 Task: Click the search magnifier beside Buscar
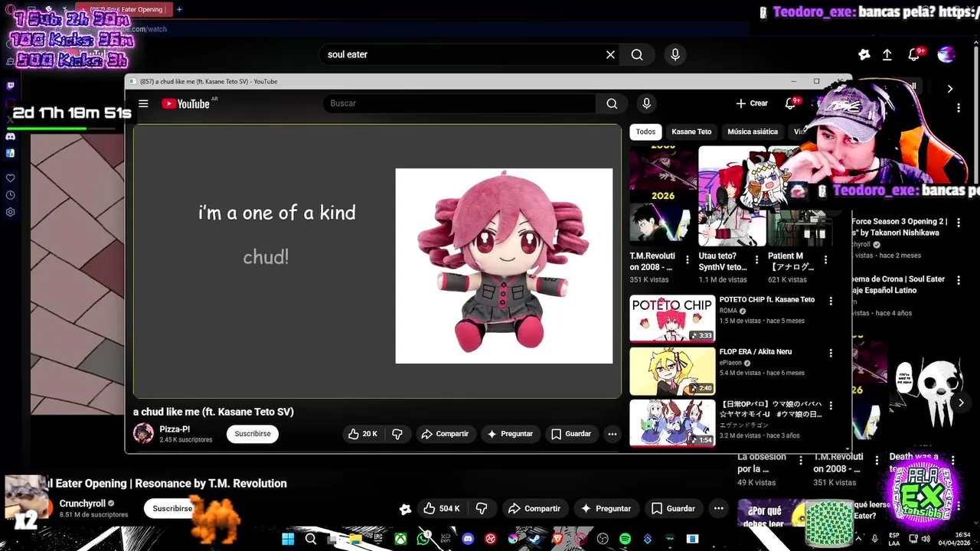click(612, 103)
